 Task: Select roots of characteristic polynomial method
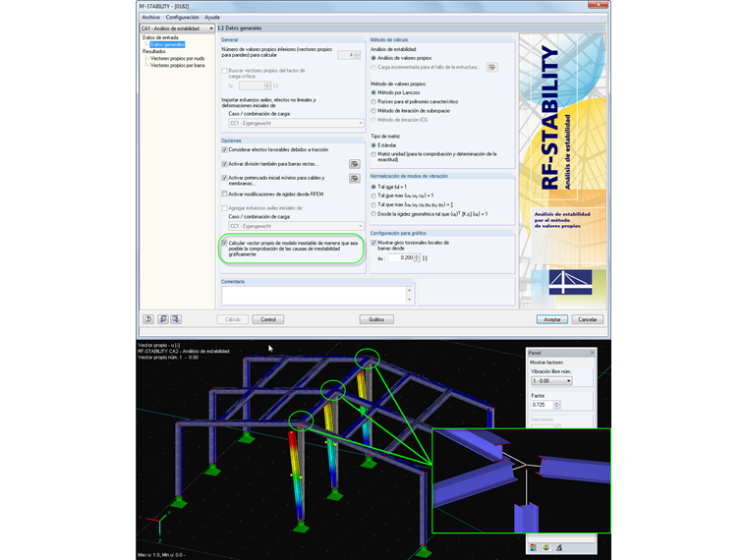click(x=373, y=102)
